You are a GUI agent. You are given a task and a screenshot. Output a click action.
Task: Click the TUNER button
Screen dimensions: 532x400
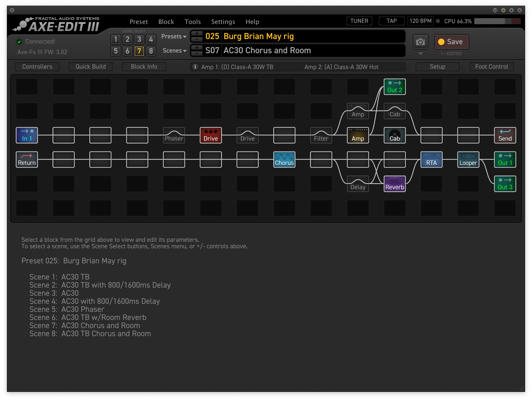point(359,21)
